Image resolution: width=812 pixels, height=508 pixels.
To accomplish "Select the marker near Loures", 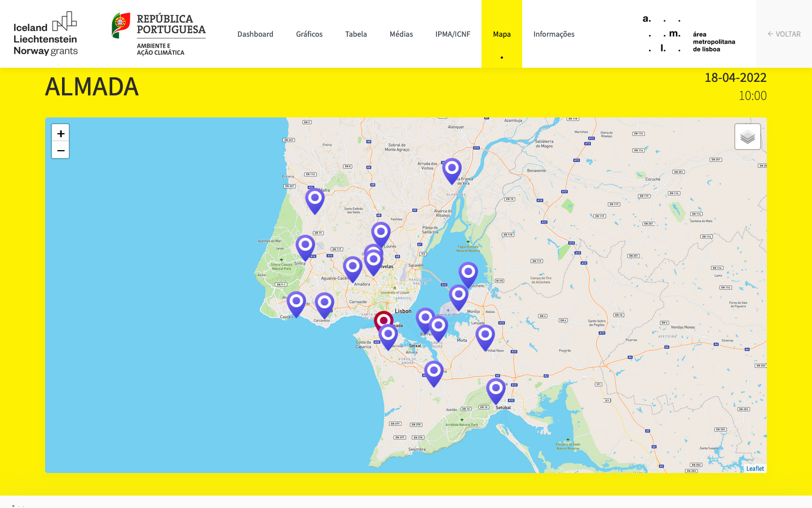I will (x=381, y=235).
